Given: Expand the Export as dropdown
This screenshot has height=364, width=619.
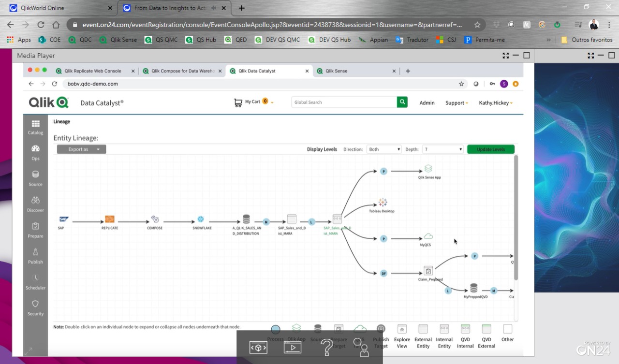Looking at the screenshot, I should pos(81,149).
